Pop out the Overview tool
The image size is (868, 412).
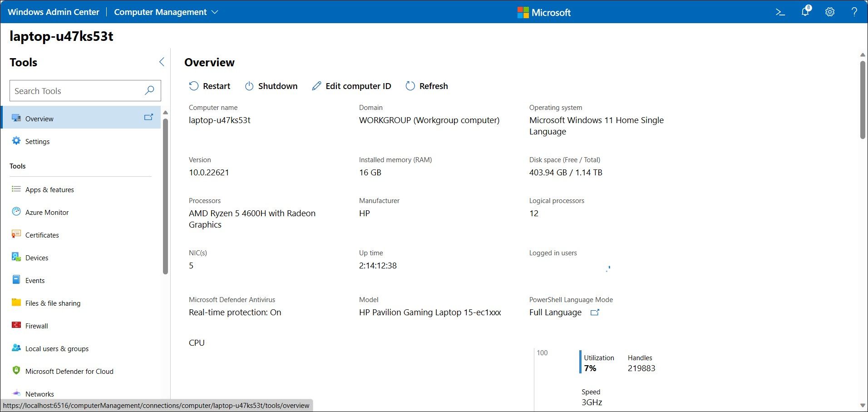click(x=149, y=117)
